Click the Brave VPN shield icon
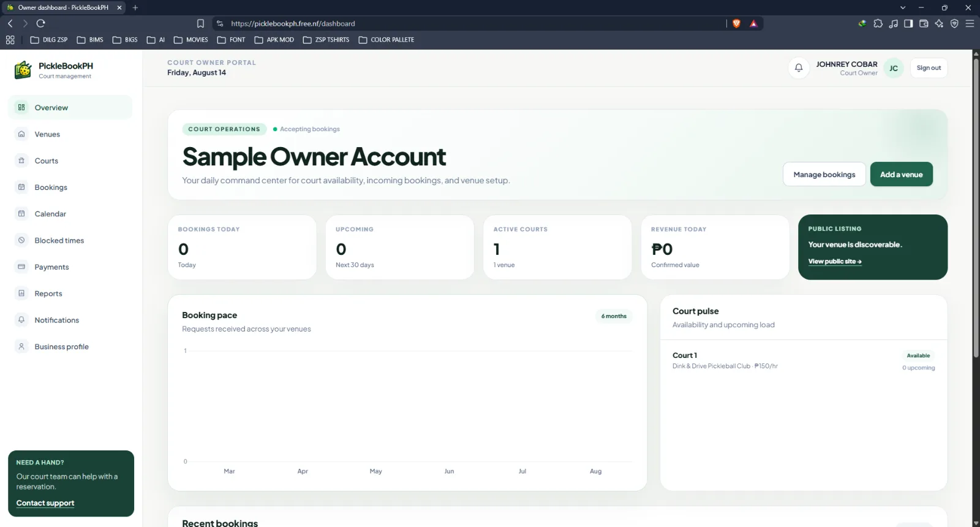Viewport: 980px width, 527px height. click(954, 23)
